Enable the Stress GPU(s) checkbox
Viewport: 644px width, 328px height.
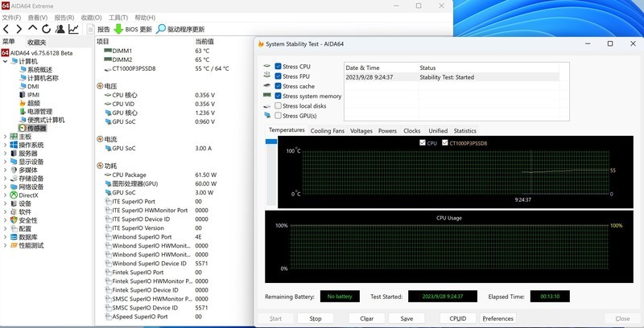[x=279, y=116]
